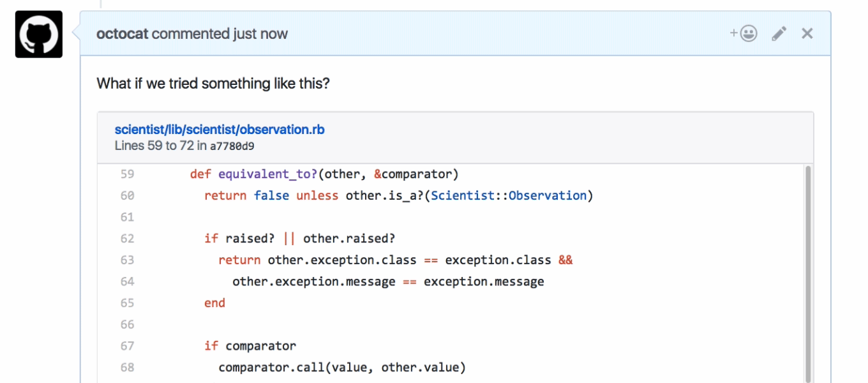Screen dimensions: 868x383
Task: Select line number 60 in the snippet
Action: (127, 196)
